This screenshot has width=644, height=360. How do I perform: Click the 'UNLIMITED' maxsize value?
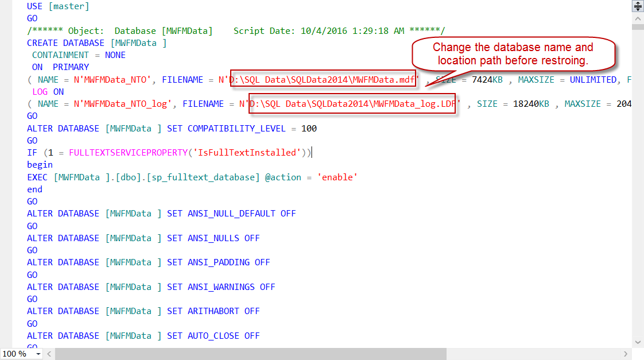click(593, 80)
